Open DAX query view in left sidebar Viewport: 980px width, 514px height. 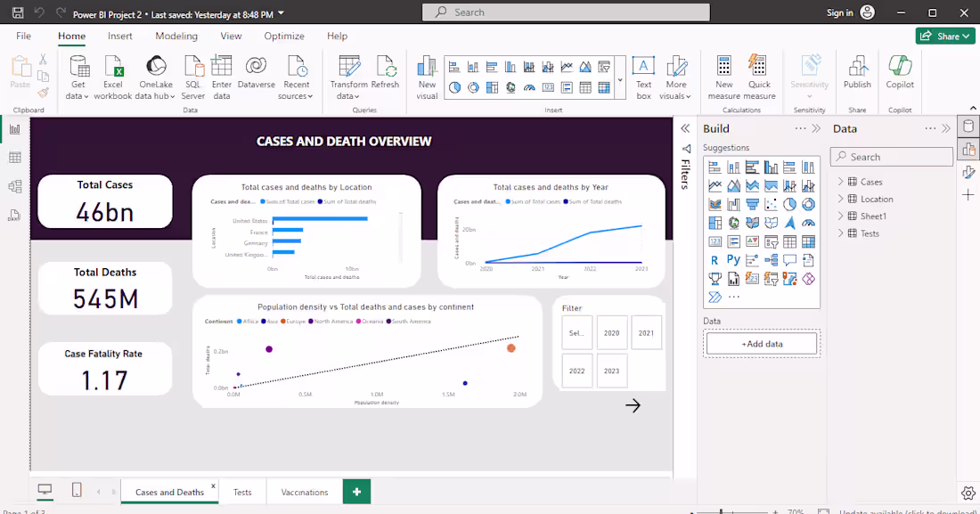click(x=15, y=216)
